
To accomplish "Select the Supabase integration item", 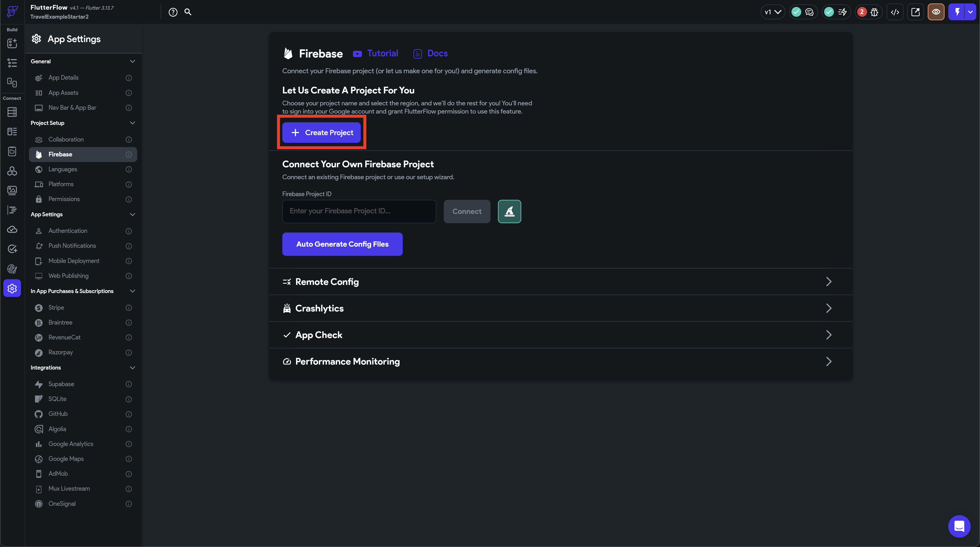I will (61, 384).
